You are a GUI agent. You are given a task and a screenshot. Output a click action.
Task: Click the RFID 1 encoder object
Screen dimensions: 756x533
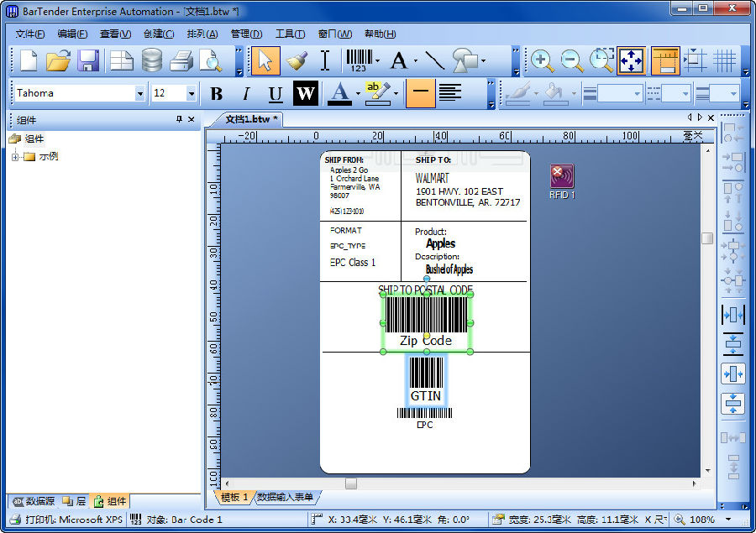click(562, 177)
